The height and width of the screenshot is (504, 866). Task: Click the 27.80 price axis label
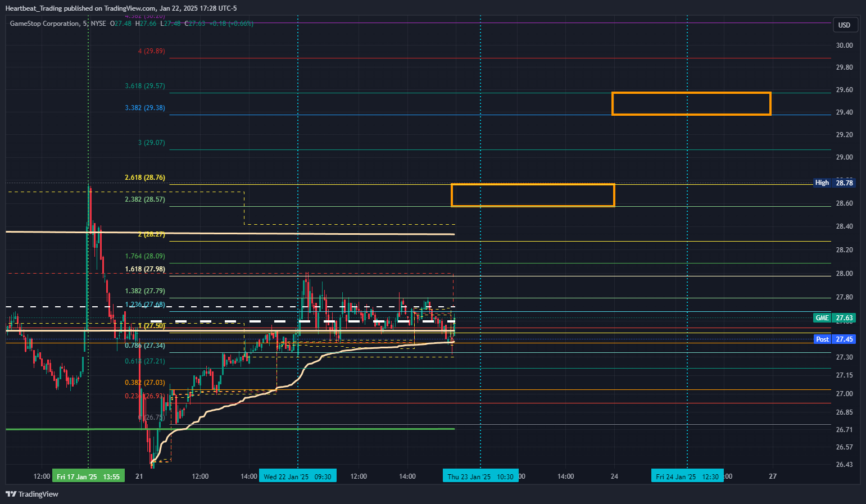pyautogui.click(x=844, y=297)
